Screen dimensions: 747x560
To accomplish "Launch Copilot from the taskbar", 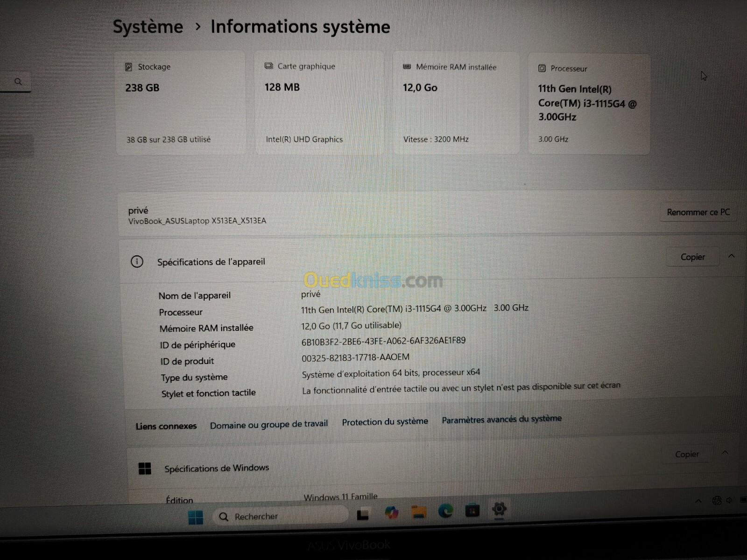I will (x=391, y=513).
